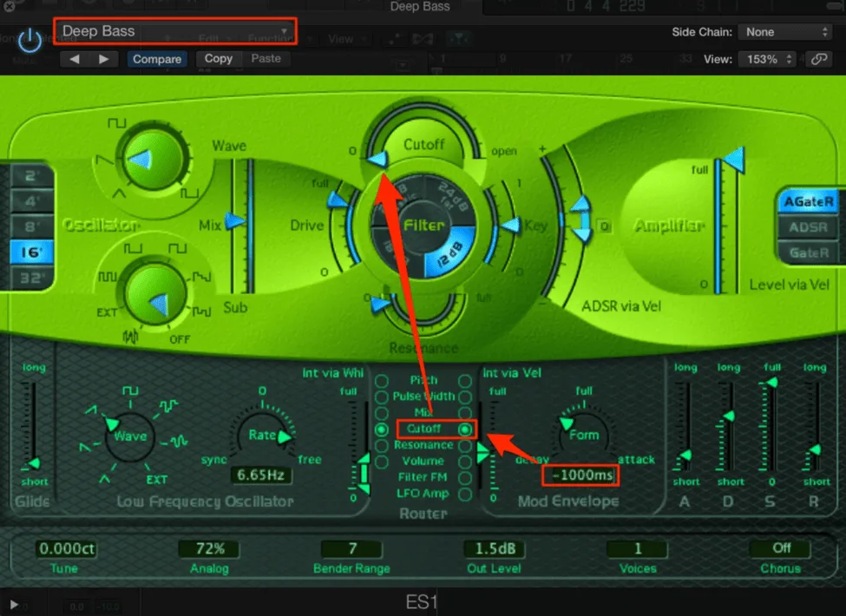
Task: Click the Paste button
Action: pyautogui.click(x=266, y=58)
